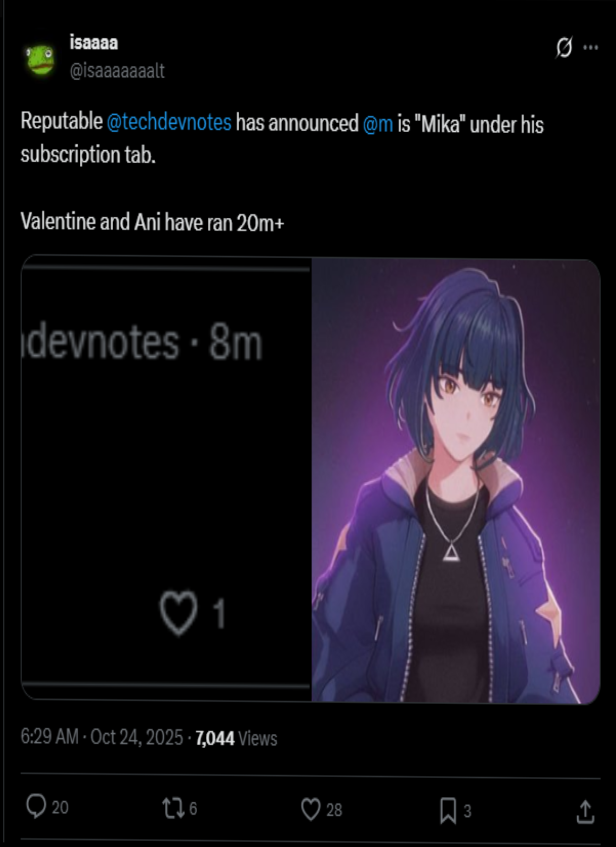Click the 7,044 Views count
616x847 pixels.
coord(236,739)
